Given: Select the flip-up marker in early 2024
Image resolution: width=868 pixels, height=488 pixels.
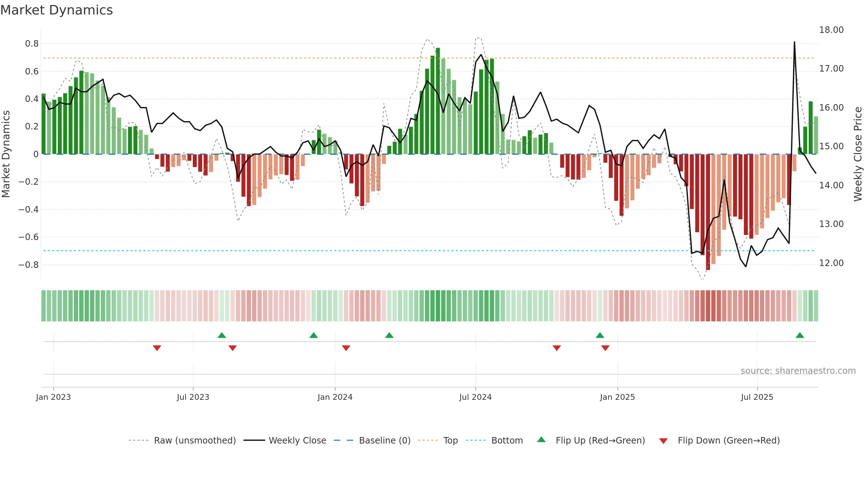Looking at the screenshot, I should 389,335.
